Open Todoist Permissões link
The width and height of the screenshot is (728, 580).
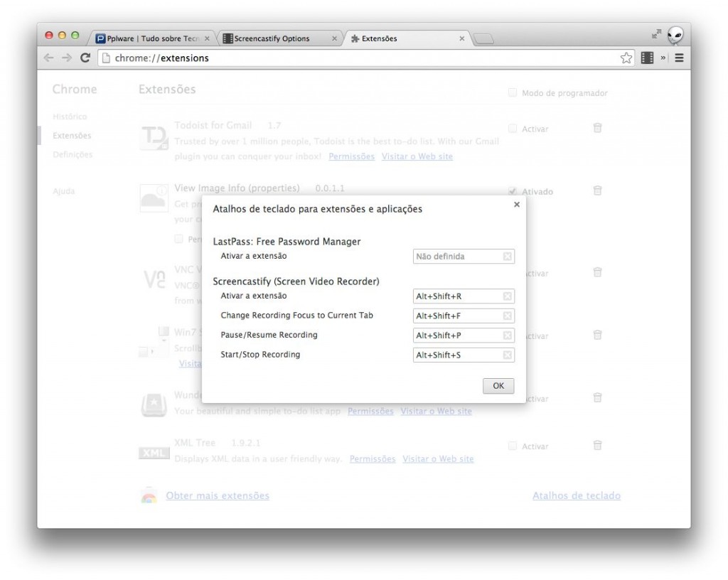(351, 156)
